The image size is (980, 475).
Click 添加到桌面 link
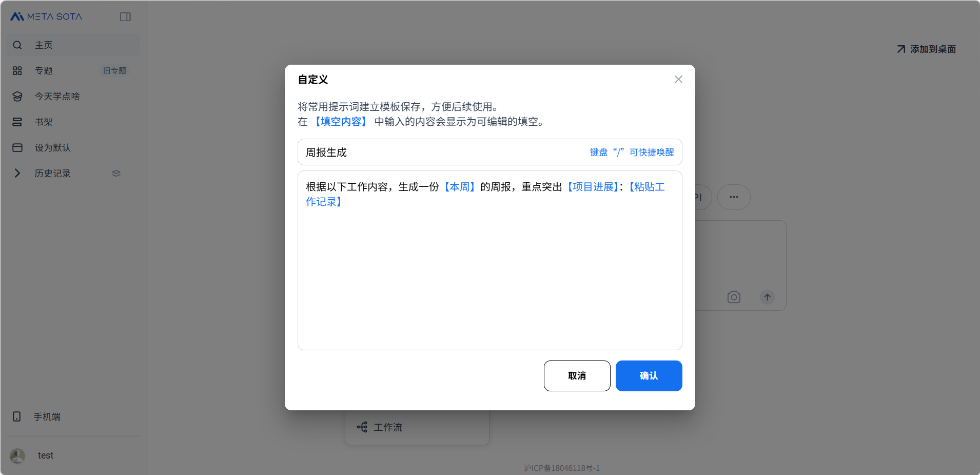[926, 49]
